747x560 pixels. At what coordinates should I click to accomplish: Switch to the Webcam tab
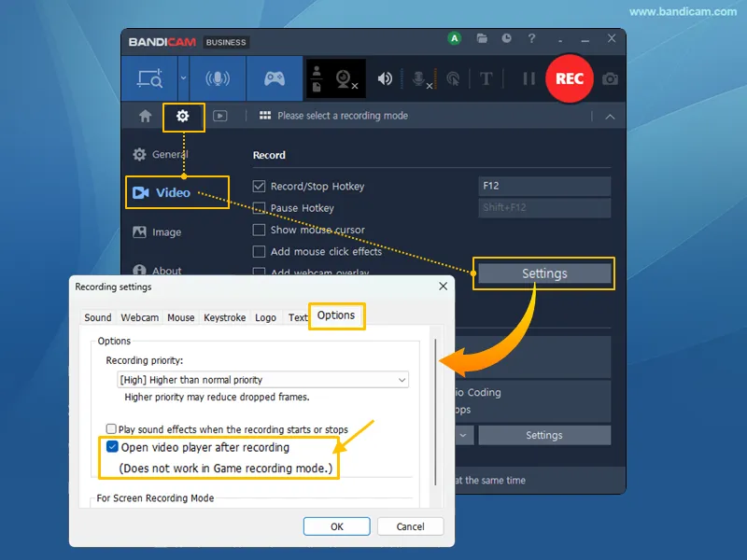pos(139,317)
